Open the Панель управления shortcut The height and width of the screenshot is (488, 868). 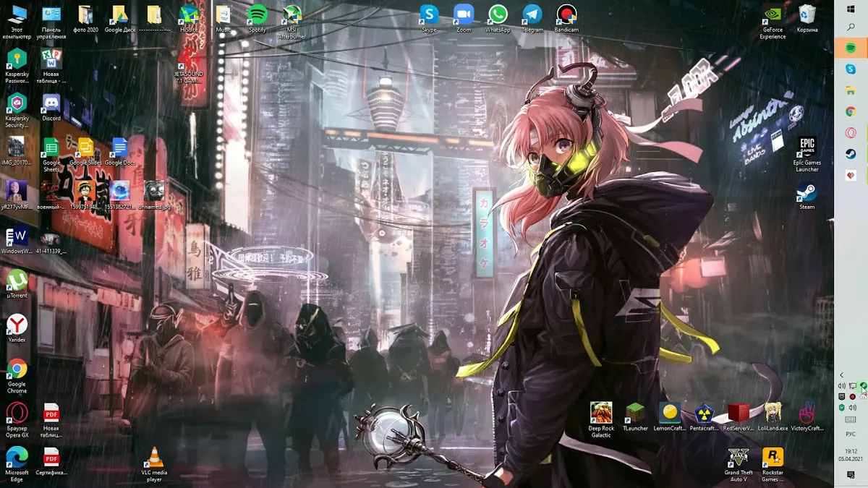pos(51,22)
